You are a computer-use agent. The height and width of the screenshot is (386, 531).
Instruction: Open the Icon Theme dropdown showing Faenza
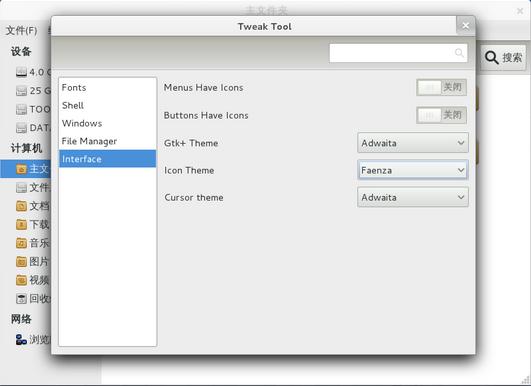[413, 170]
